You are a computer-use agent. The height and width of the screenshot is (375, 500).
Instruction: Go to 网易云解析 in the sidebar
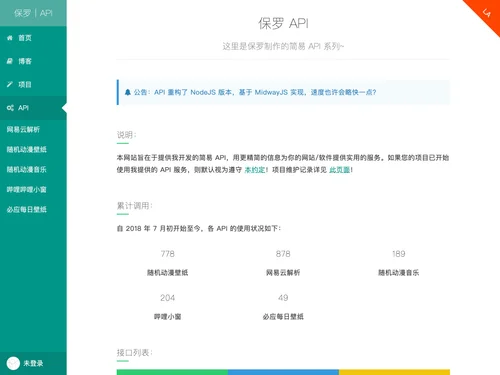(33, 129)
